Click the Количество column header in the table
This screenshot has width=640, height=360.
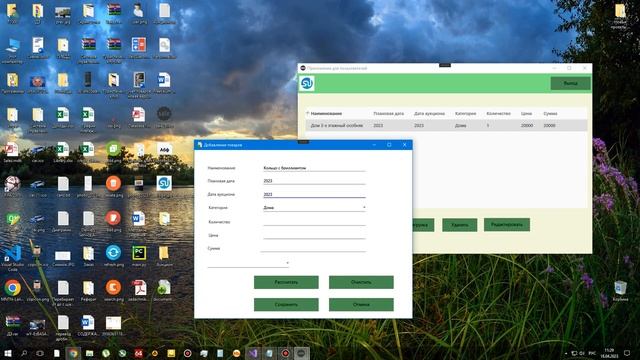tap(498, 113)
